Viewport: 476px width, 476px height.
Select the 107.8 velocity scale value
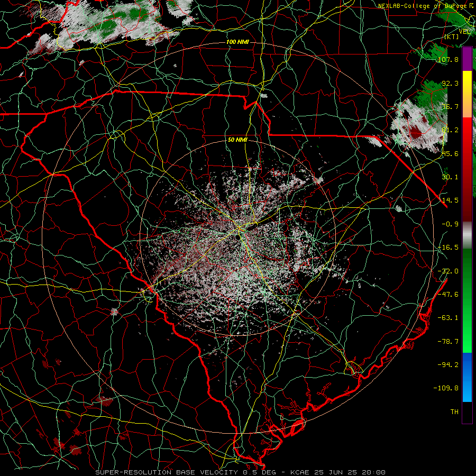point(448,59)
